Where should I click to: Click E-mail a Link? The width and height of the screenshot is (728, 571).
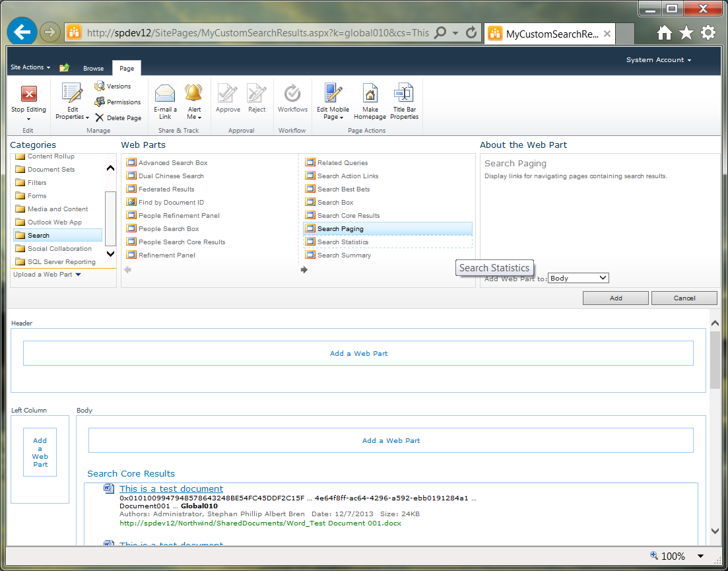pyautogui.click(x=165, y=102)
